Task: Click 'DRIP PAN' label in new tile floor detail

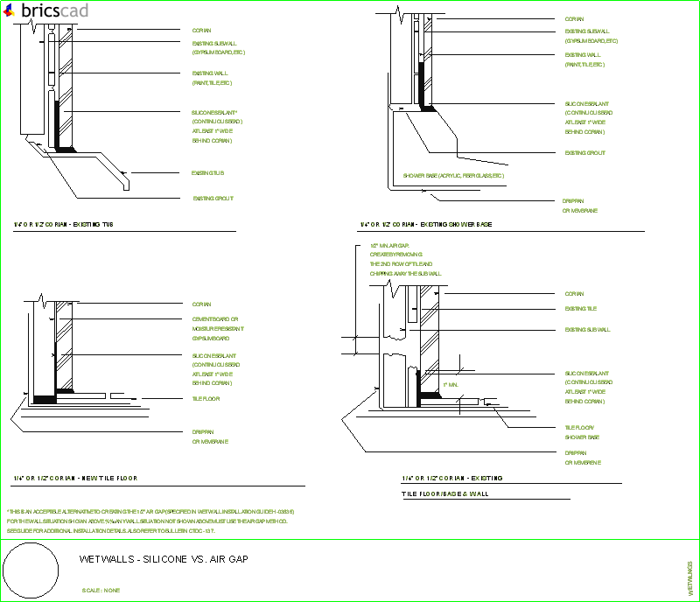Action: 203,432
